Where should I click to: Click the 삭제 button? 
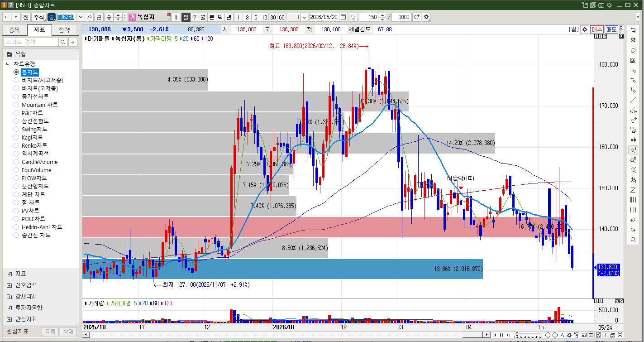click(68, 332)
